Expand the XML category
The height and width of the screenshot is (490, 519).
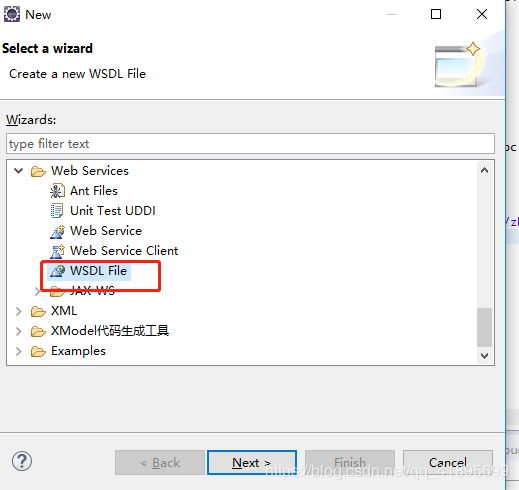pos(19,311)
